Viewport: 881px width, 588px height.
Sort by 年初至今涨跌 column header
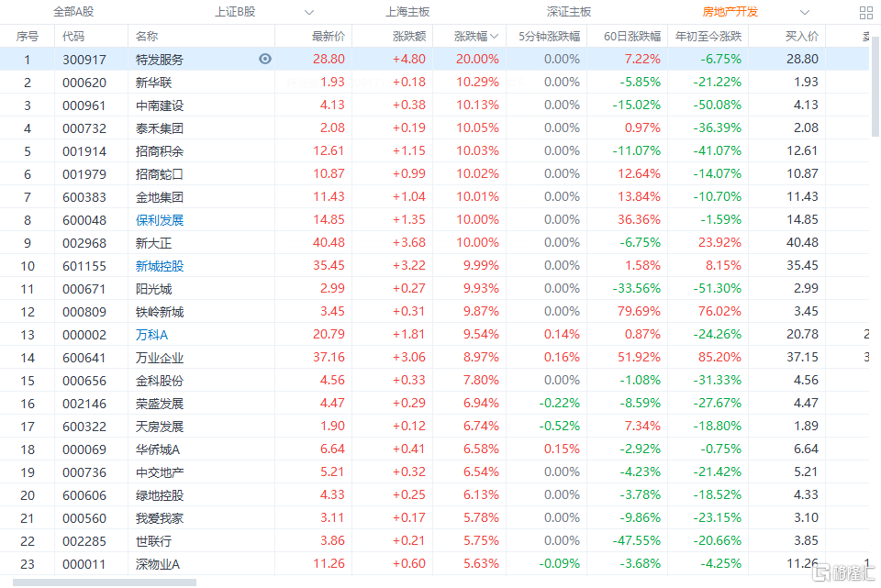[708, 37]
